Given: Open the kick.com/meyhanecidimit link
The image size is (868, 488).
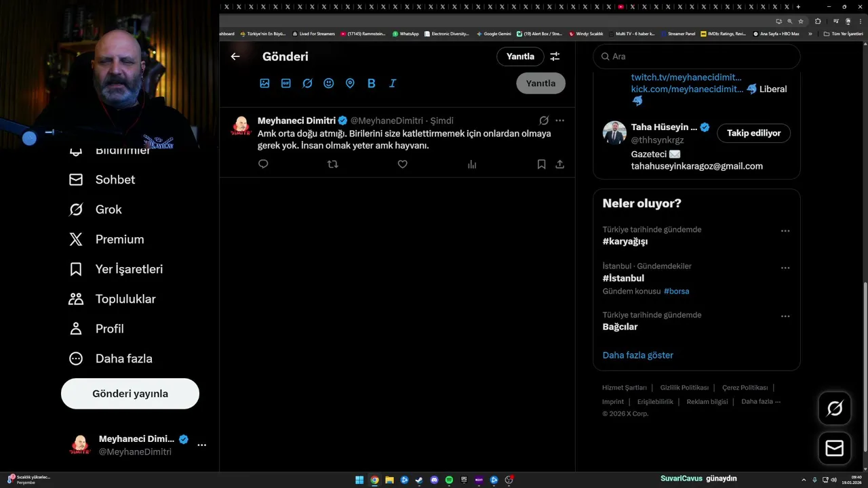Looking at the screenshot, I should click(687, 89).
